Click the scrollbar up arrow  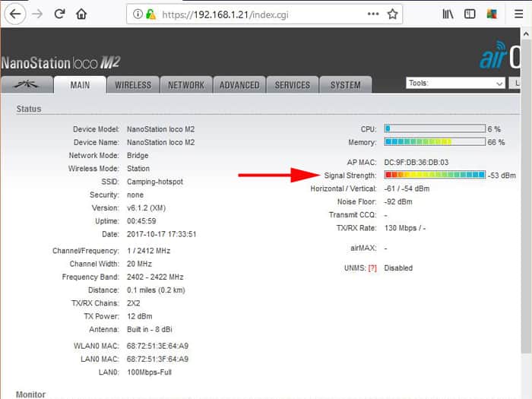(526, 34)
